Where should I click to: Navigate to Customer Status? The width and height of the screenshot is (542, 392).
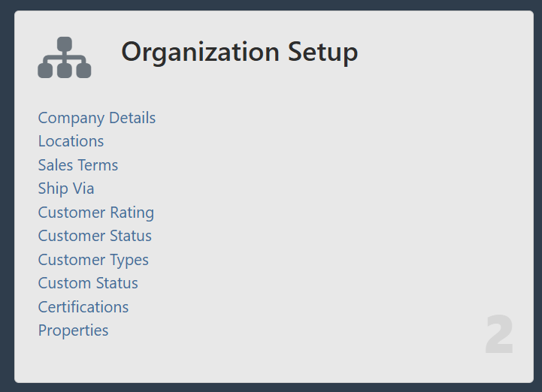coord(95,236)
